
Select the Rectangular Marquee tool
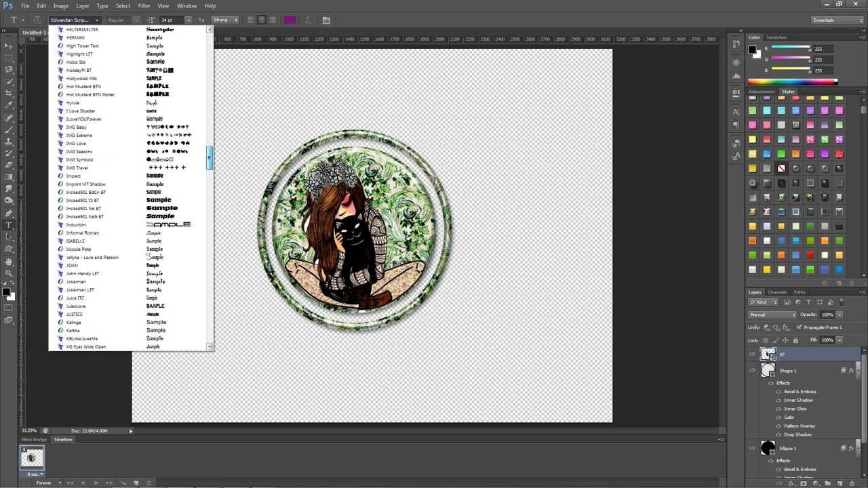(9, 58)
